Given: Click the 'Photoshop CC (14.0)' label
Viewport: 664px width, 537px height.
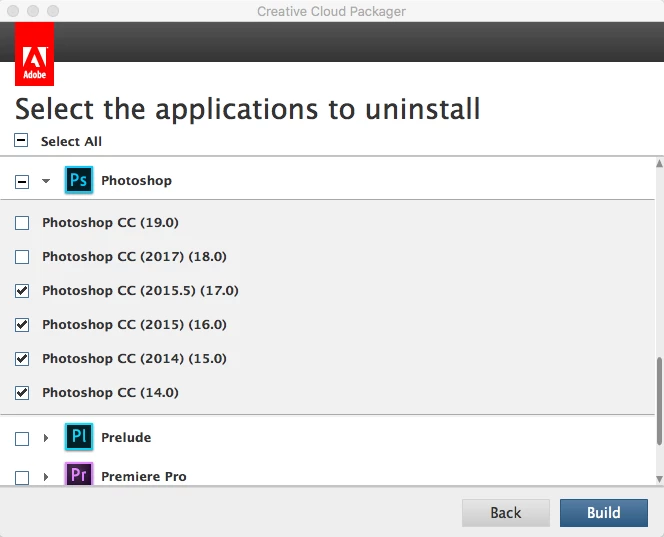Looking at the screenshot, I should click(111, 392).
